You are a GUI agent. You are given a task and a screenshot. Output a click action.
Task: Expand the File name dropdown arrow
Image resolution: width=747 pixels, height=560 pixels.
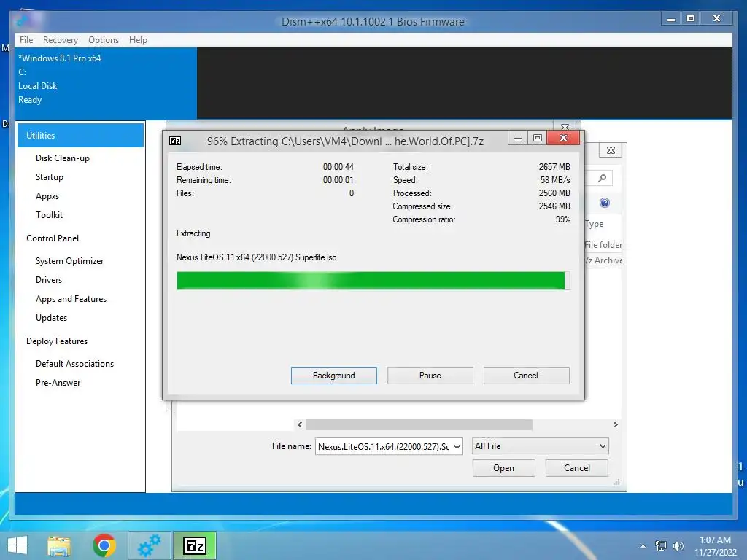[x=457, y=447]
